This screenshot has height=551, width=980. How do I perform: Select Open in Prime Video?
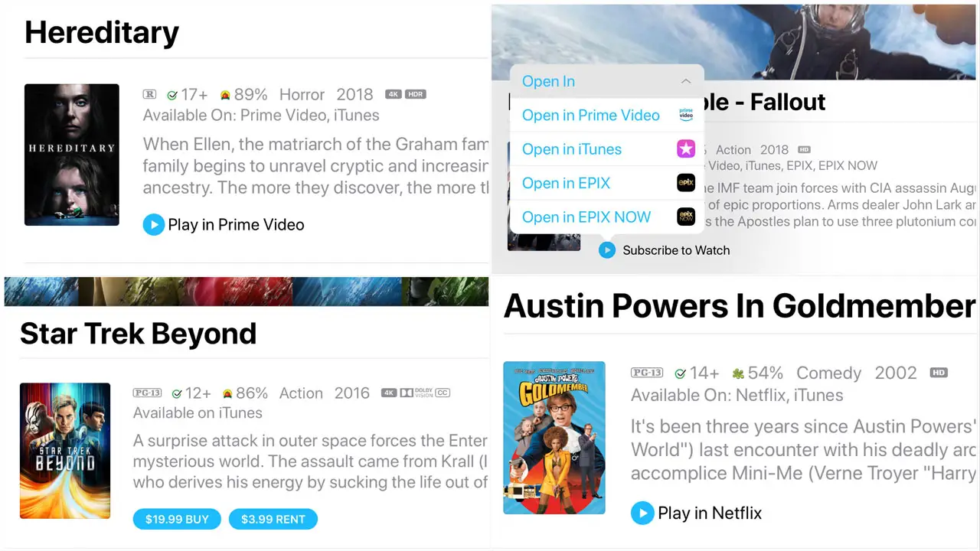pyautogui.click(x=607, y=115)
